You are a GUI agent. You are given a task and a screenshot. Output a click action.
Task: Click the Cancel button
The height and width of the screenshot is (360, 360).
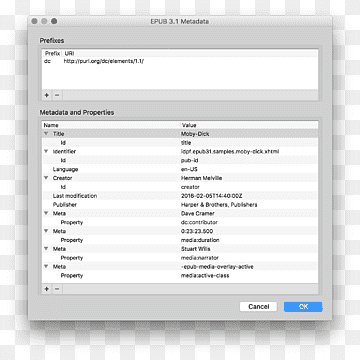pos(258,307)
